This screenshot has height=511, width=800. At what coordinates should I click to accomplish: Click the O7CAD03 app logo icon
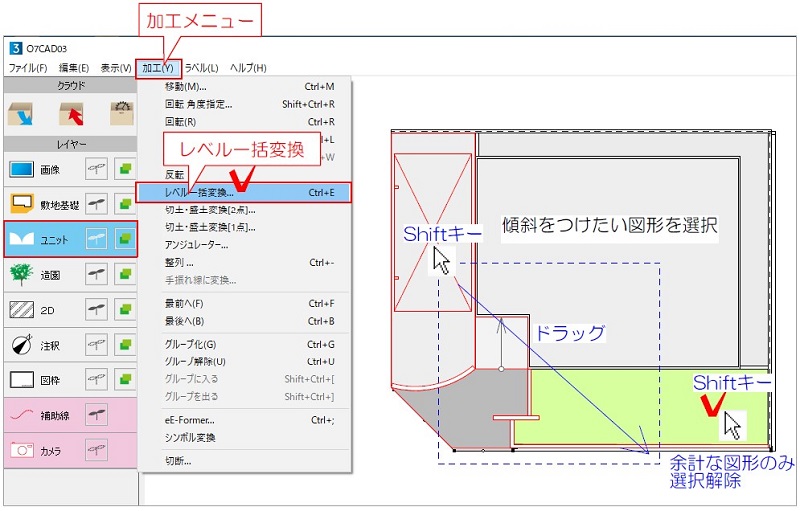(x=15, y=48)
